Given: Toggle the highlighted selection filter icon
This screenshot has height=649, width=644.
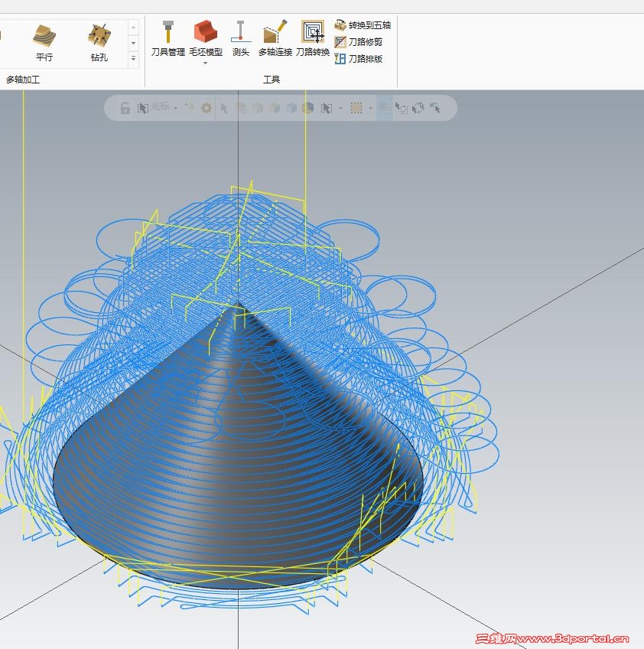Looking at the screenshot, I should [x=384, y=108].
